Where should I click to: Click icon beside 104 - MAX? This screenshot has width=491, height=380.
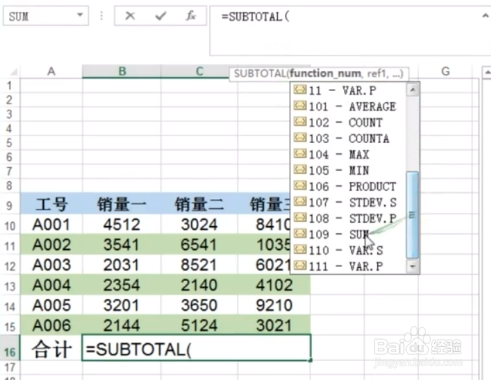tap(300, 154)
